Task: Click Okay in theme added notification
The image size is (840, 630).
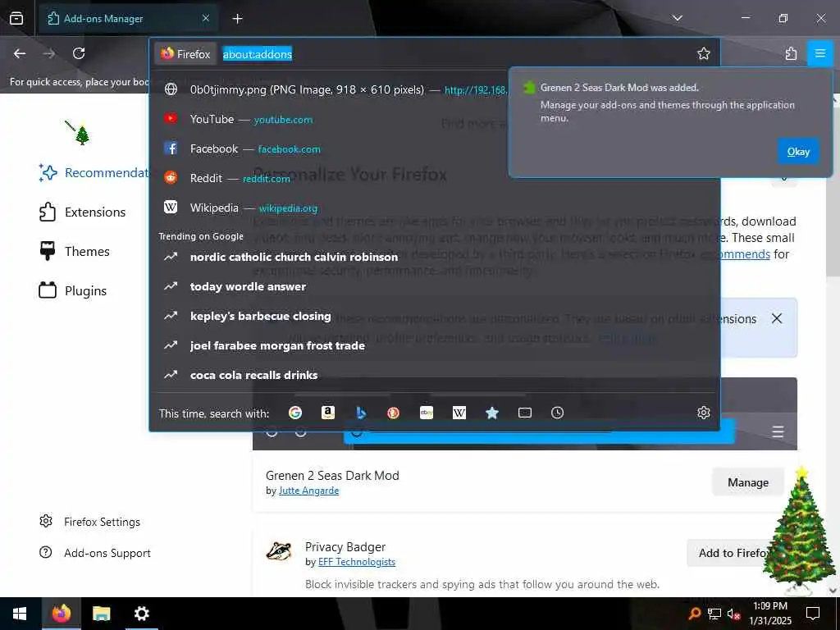Action: [x=797, y=152]
